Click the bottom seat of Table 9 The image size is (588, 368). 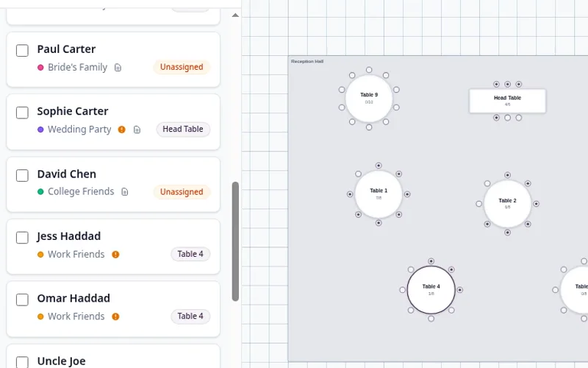[369, 127]
